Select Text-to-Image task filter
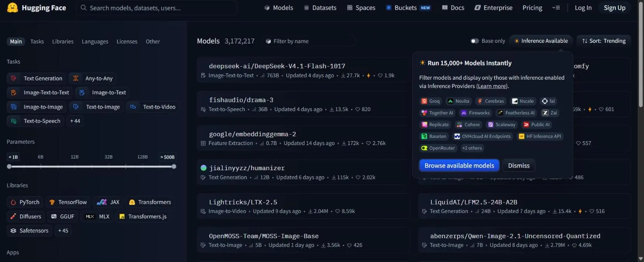 pyautogui.click(x=96, y=107)
